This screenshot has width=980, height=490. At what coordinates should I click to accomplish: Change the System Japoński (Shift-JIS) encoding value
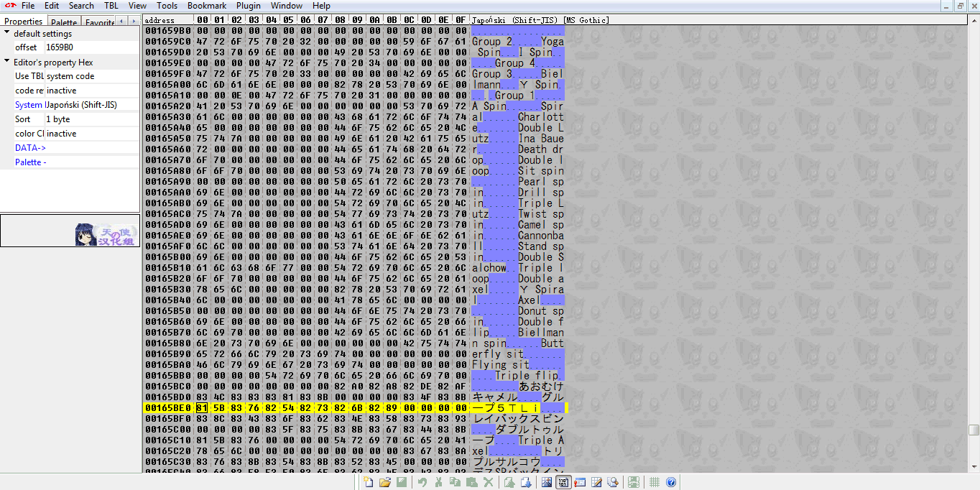click(91, 105)
